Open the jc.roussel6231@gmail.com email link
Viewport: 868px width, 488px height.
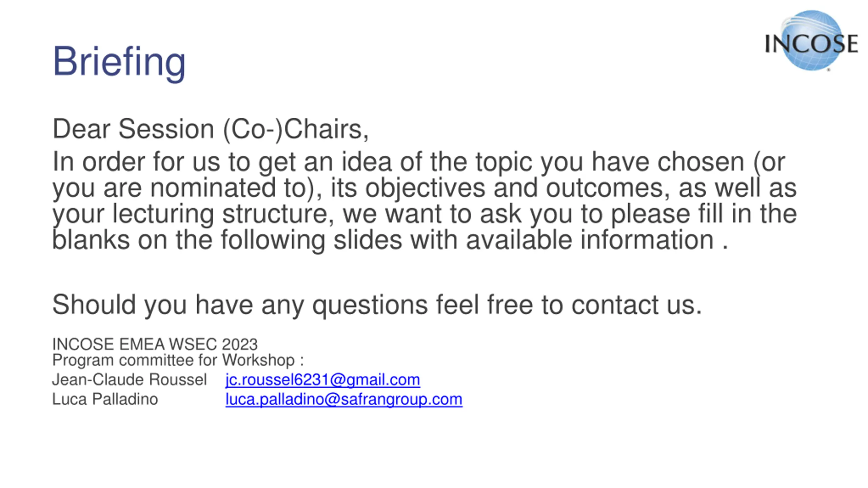tap(322, 379)
